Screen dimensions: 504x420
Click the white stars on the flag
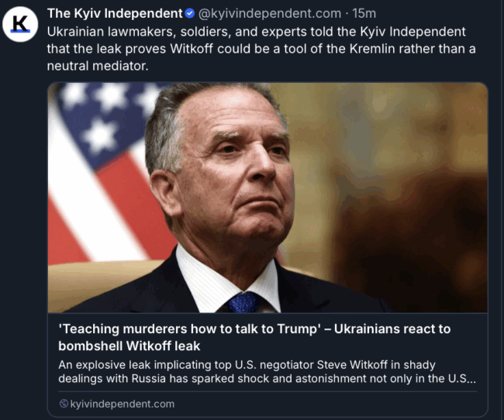click(x=106, y=112)
